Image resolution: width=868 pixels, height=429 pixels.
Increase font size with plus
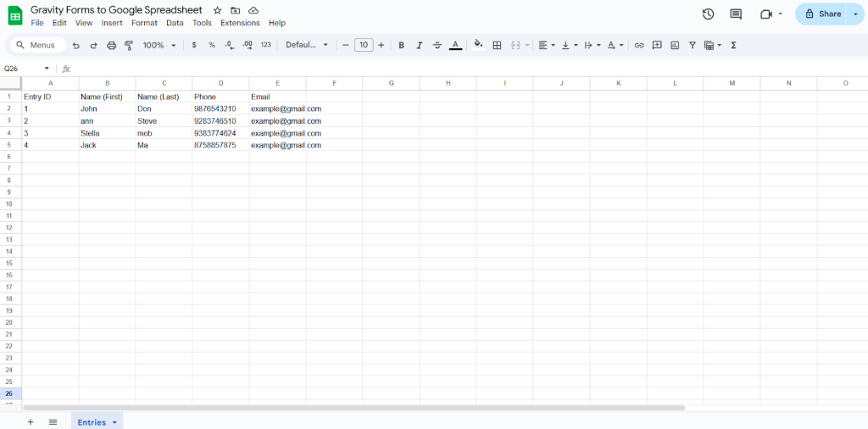point(381,46)
